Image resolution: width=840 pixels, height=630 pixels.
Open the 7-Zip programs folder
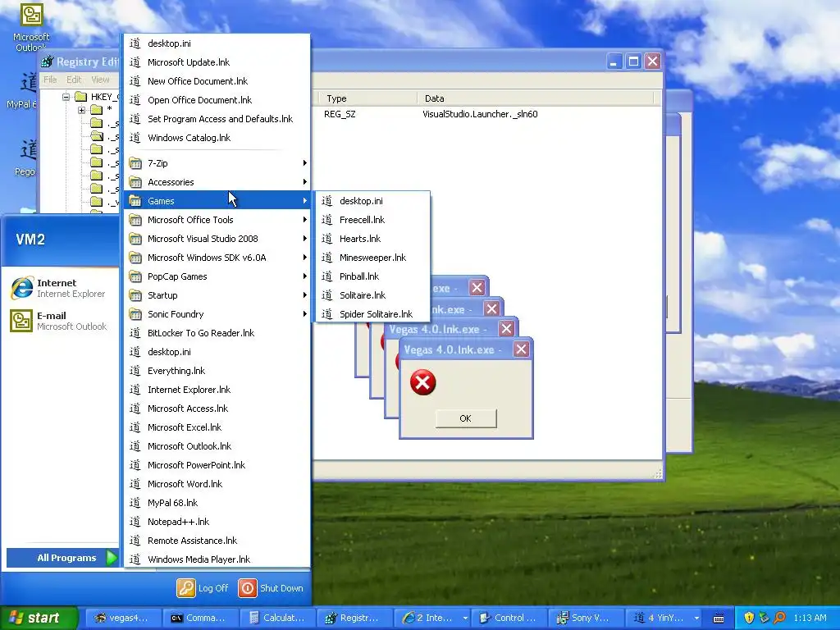click(217, 163)
